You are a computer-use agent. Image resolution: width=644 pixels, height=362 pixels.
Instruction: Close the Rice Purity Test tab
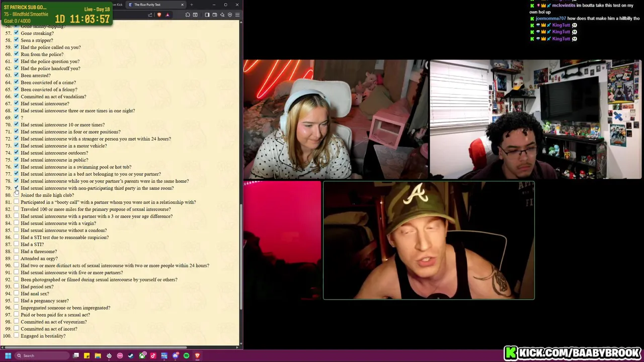click(x=182, y=5)
